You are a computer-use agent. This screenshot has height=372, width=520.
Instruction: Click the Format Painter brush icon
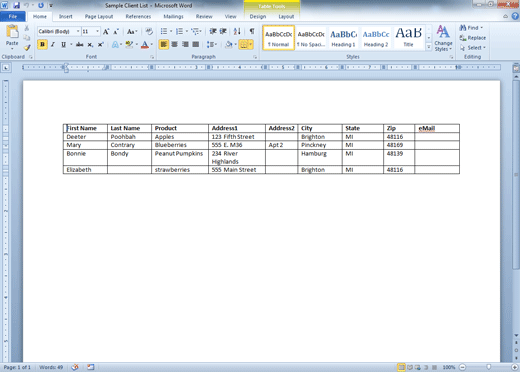[x=27, y=48]
